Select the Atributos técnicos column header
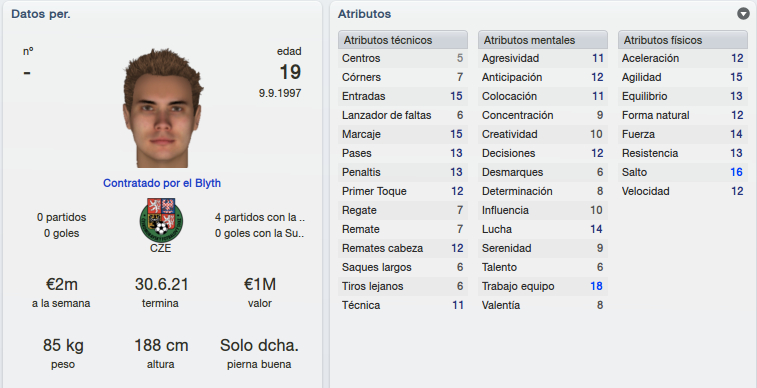Image resolution: width=757 pixels, height=388 pixels. pos(403,40)
